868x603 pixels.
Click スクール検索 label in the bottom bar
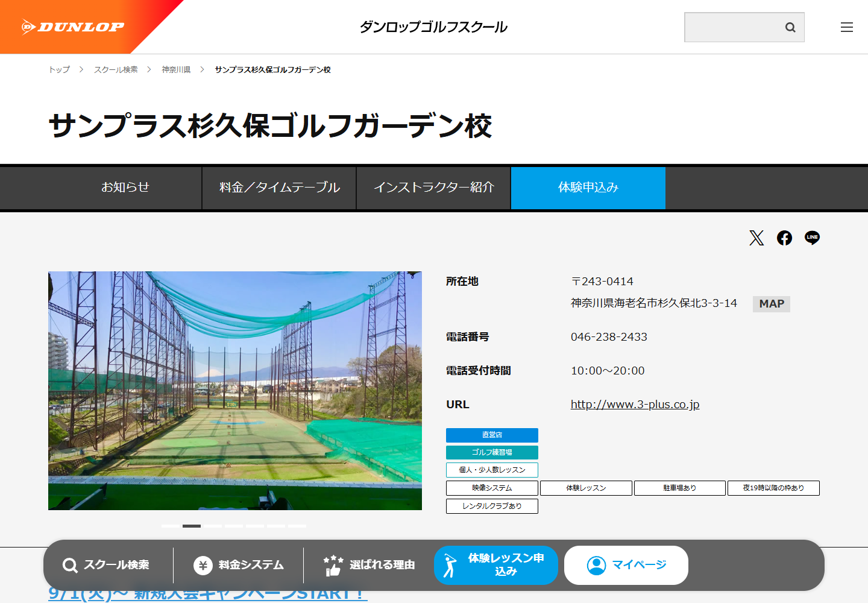point(116,565)
